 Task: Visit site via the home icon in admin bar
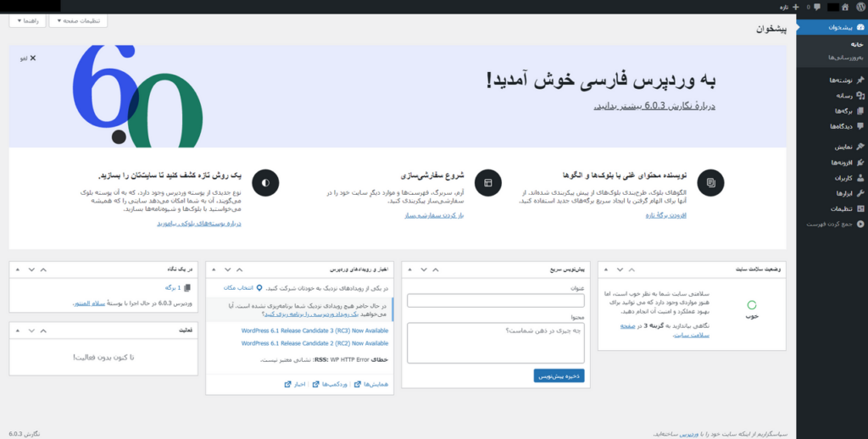point(845,7)
